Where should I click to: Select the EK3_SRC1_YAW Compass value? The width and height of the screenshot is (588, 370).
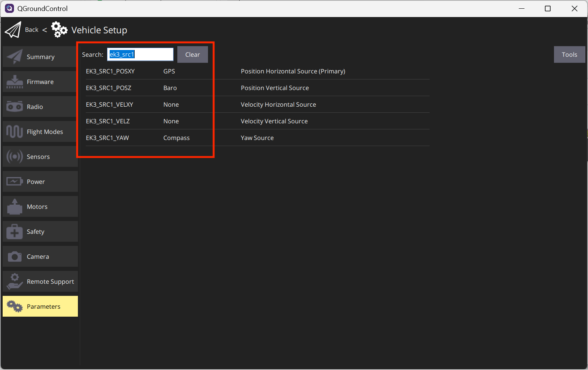coord(176,138)
